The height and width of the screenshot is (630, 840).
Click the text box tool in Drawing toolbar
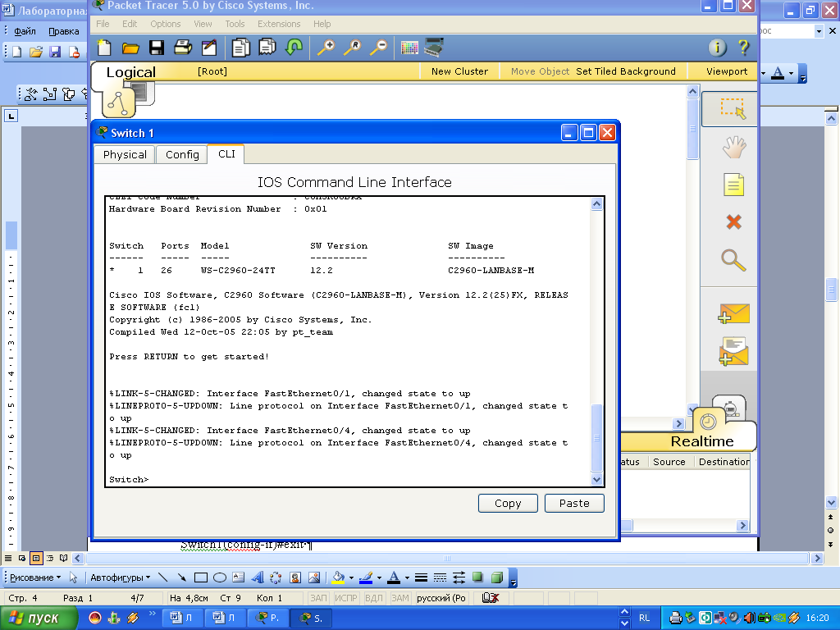click(x=239, y=577)
